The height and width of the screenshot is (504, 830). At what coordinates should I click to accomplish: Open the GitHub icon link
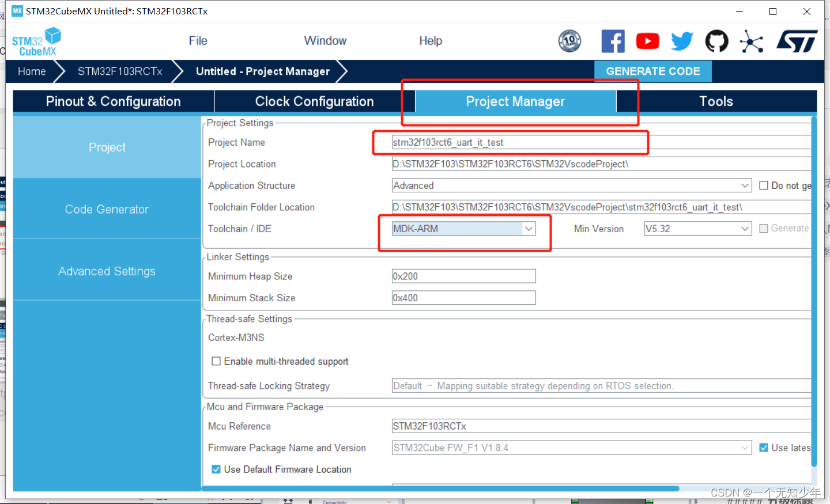pyautogui.click(x=716, y=41)
